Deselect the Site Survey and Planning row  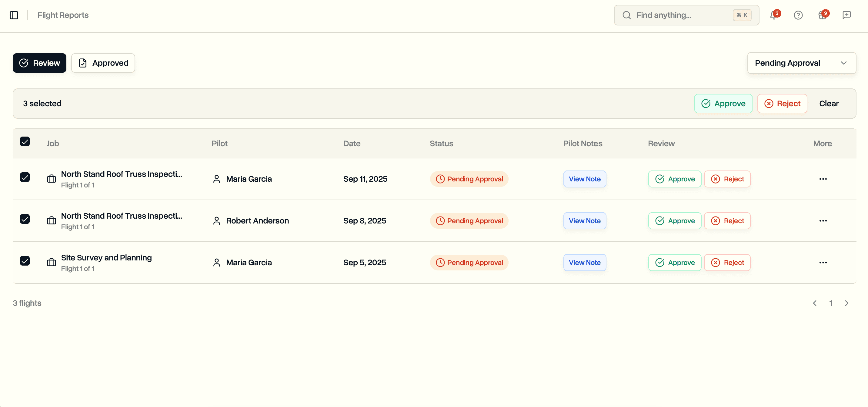(x=25, y=261)
